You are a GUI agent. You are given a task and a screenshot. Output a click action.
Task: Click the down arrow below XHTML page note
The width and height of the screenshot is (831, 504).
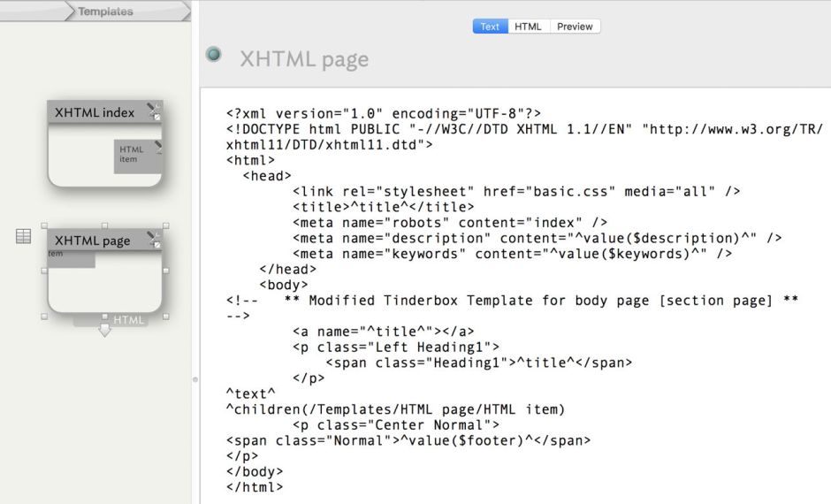[x=104, y=331]
